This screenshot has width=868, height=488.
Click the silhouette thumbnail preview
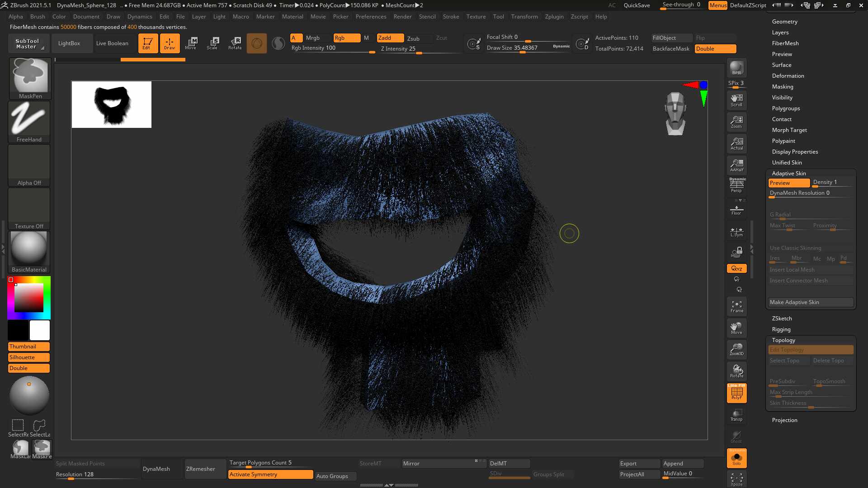coord(111,104)
